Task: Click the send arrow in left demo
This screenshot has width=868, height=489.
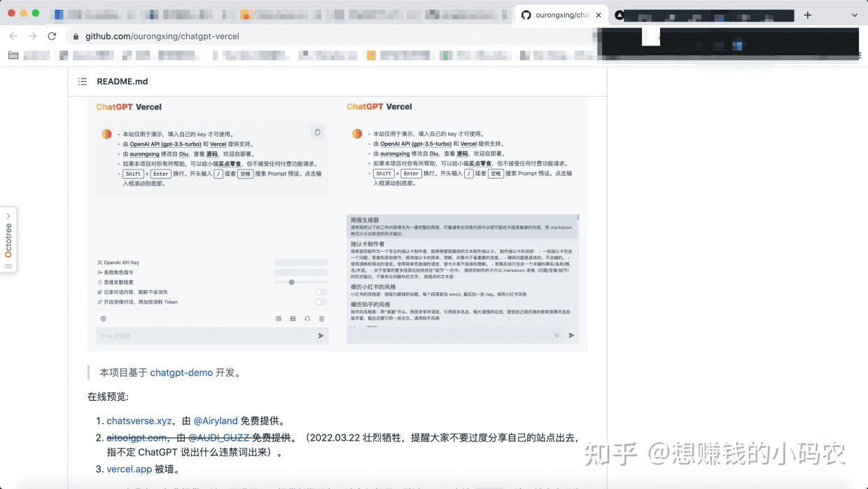Action: click(321, 336)
